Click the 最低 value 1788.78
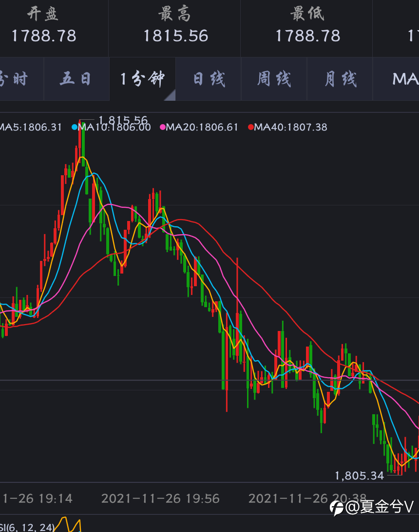 307,36
